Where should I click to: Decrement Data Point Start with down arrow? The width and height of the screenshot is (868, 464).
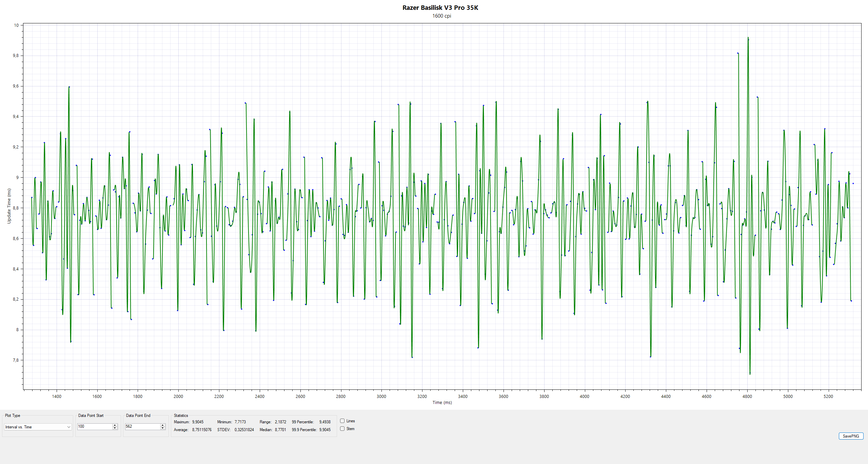(115, 428)
